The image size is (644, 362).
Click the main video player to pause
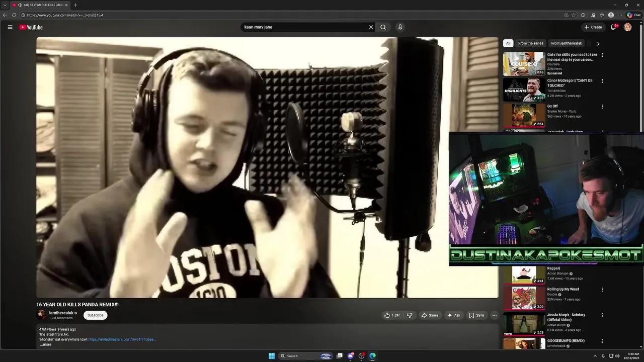click(267, 167)
